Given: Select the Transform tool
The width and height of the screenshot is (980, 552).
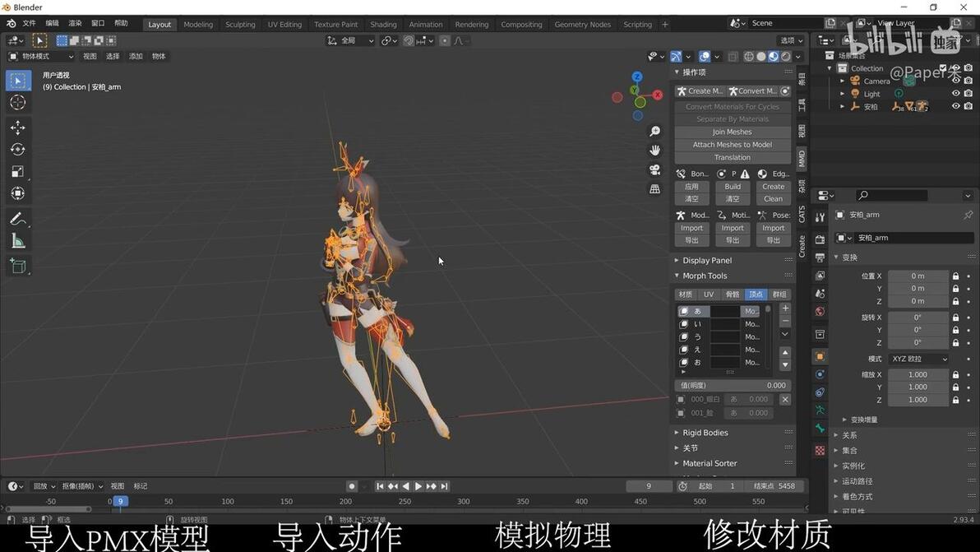Looking at the screenshot, I should 17,193.
